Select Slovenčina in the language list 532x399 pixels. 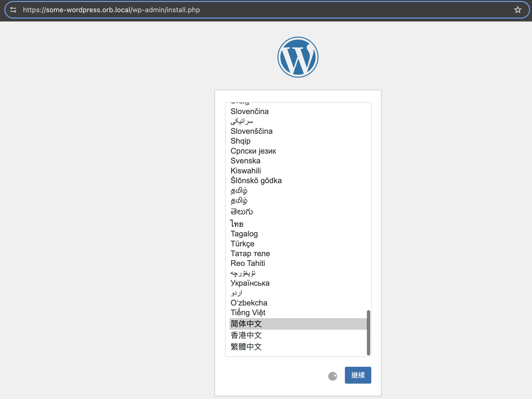298,111
